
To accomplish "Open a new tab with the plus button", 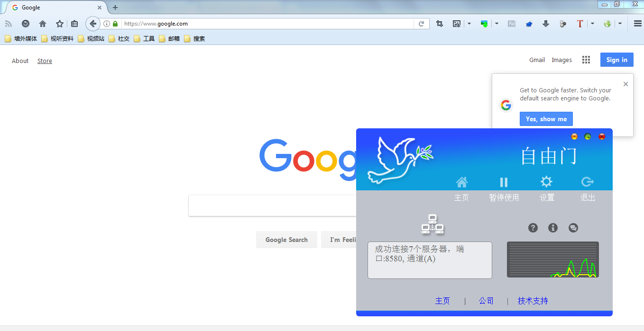I will [x=115, y=8].
